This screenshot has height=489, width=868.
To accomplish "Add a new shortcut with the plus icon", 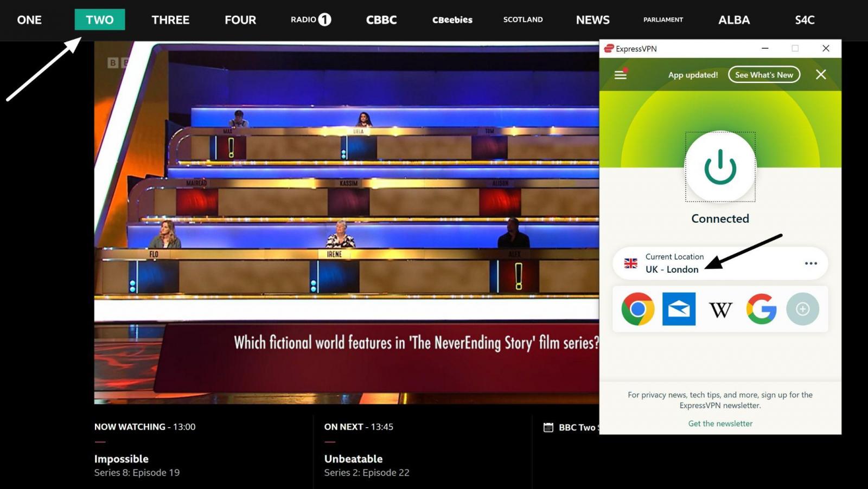I will (803, 308).
